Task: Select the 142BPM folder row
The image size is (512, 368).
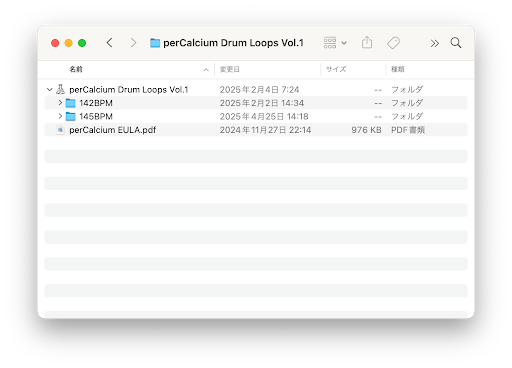Action: 256,103
